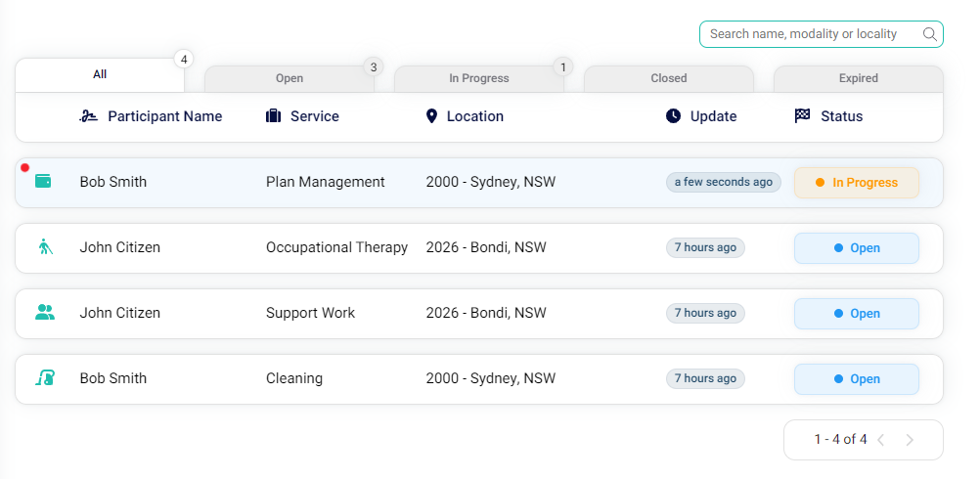Viewport: 980px width, 479px height.
Task: Open Bob Smith in Cleaning row
Action: click(x=113, y=378)
